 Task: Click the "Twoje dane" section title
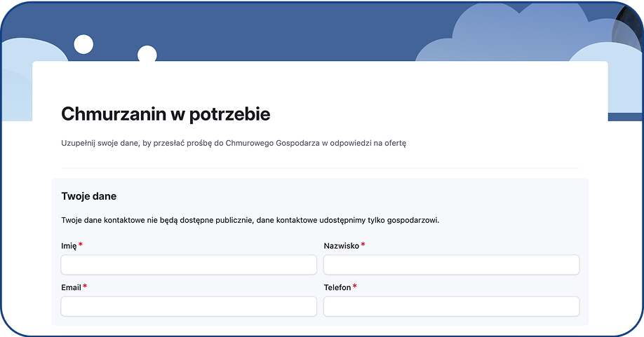pyautogui.click(x=88, y=196)
